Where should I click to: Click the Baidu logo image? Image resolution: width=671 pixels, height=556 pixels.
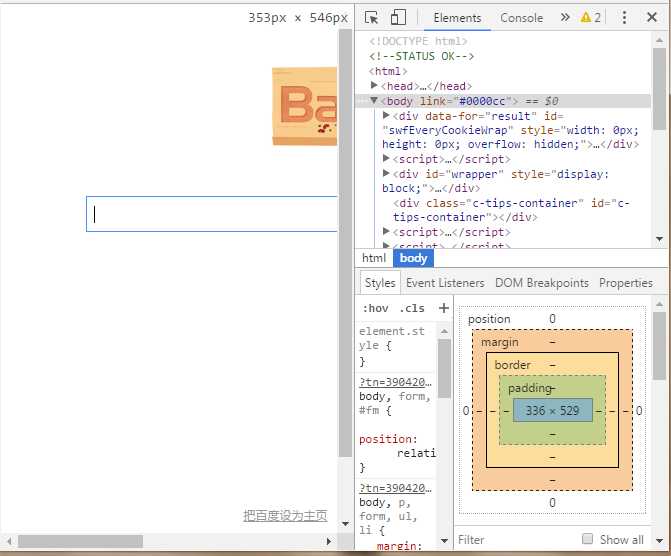pos(305,106)
